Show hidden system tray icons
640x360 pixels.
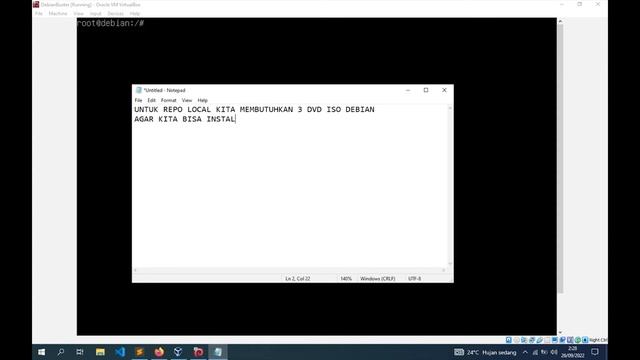tap(525, 352)
